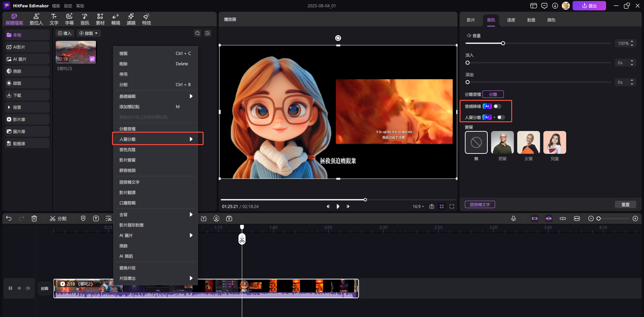Switch to the 速度 speed tab
Image resolution: width=644 pixels, height=317 pixels.
511,20
